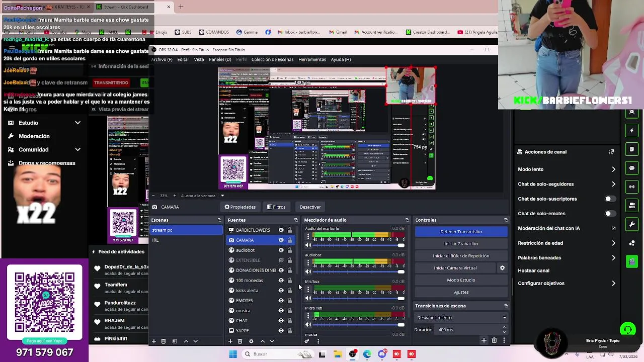This screenshot has width=644, height=362.
Task: Open source properties gear in Fuentes toolbar
Action: (251, 341)
